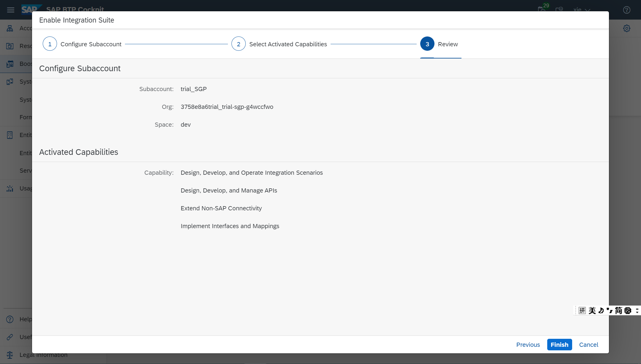Open the Help sidebar icon

click(x=10, y=319)
